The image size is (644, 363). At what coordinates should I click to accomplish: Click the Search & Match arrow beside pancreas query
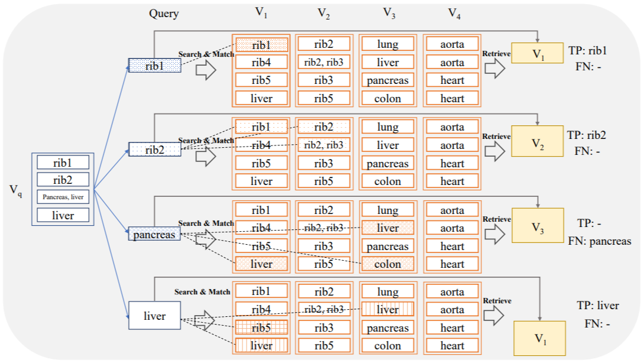click(205, 239)
